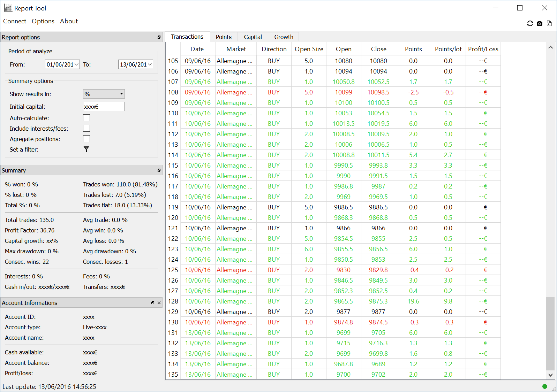Undock the Summary panel
This screenshot has height=392, width=557.
point(159,170)
